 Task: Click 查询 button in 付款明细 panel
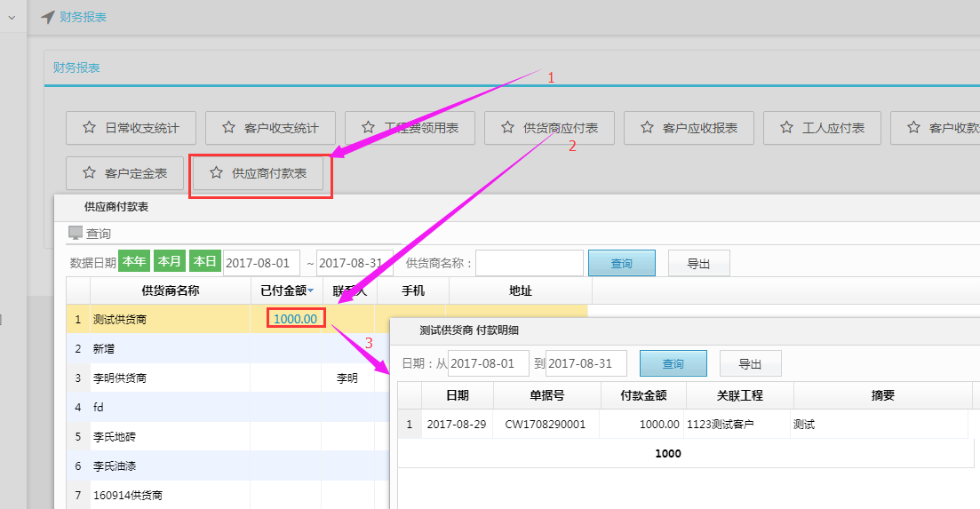pyautogui.click(x=673, y=363)
